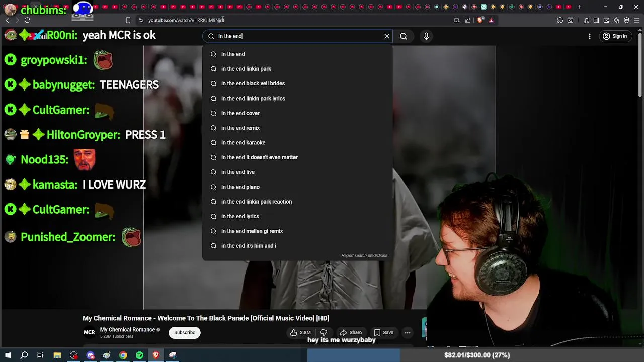Subscribe to My Chemical Romance channel

tap(185, 332)
